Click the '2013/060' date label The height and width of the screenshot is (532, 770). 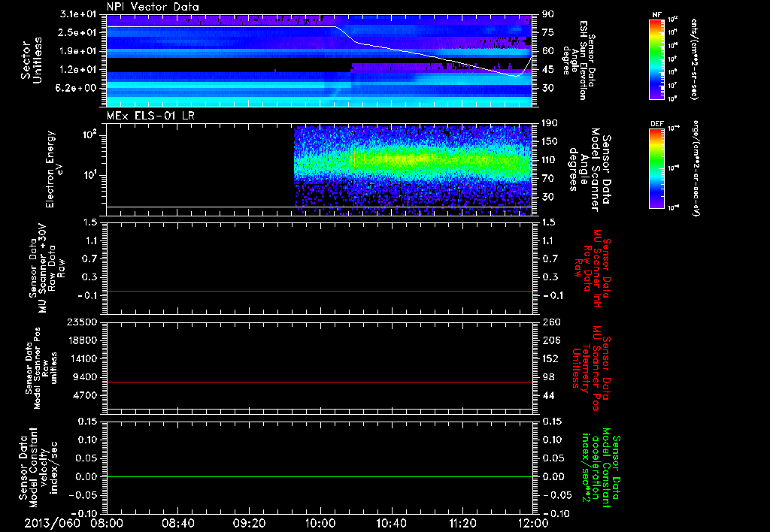(53, 523)
